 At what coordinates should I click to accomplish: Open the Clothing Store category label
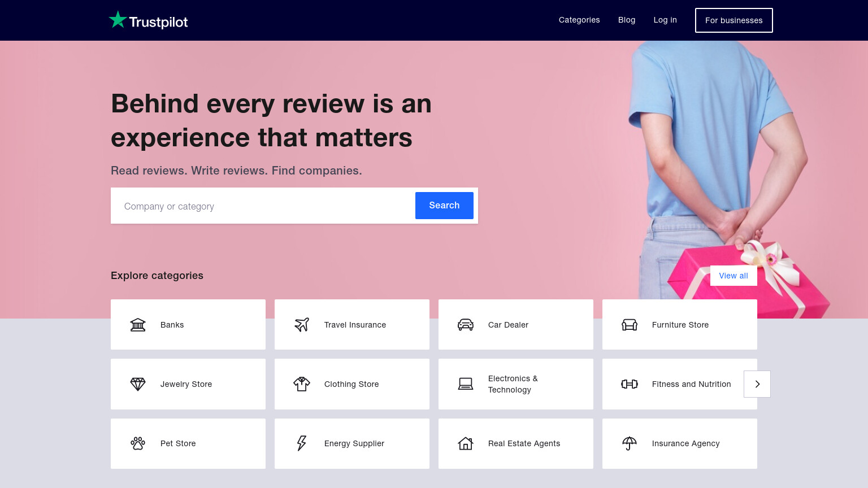click(x=351, y=384)
